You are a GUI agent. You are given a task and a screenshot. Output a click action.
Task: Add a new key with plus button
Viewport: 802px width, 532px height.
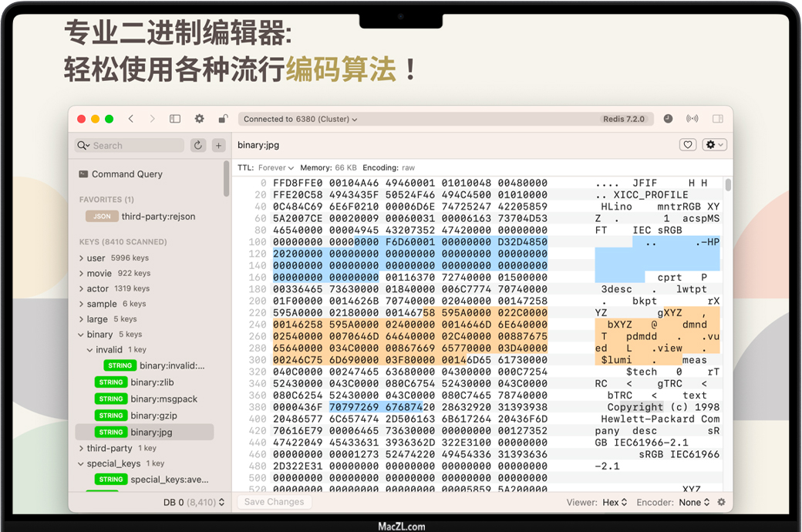[x=218, y=146]
